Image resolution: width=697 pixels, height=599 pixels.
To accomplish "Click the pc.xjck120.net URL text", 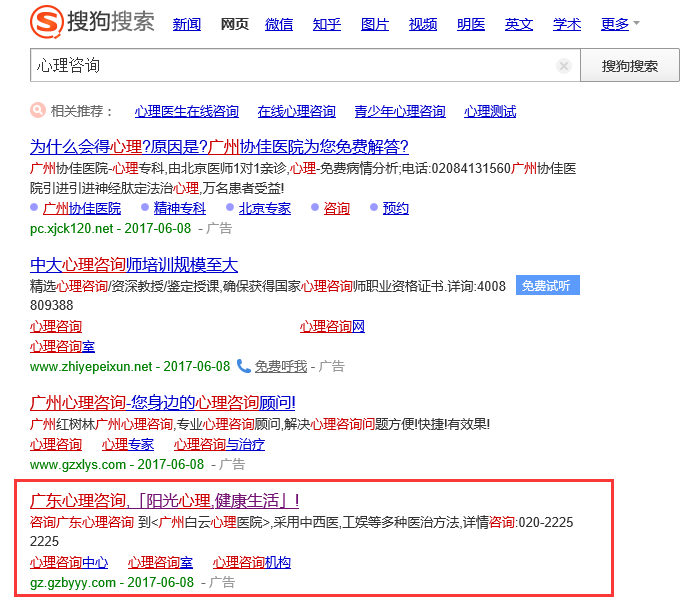I will click(72, 228).
